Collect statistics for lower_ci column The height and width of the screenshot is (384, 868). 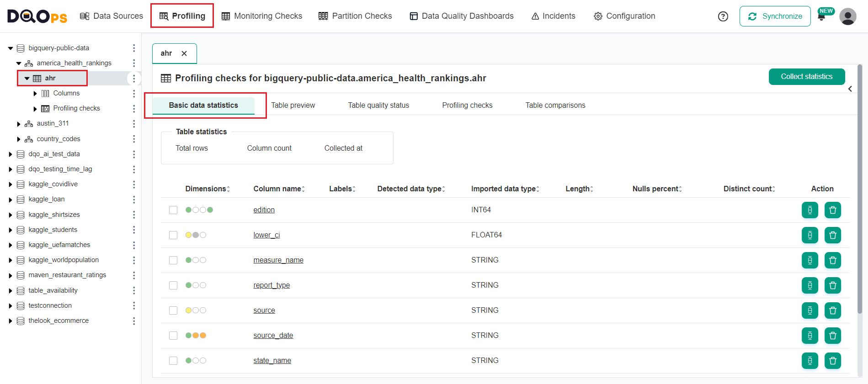point(810,235)
